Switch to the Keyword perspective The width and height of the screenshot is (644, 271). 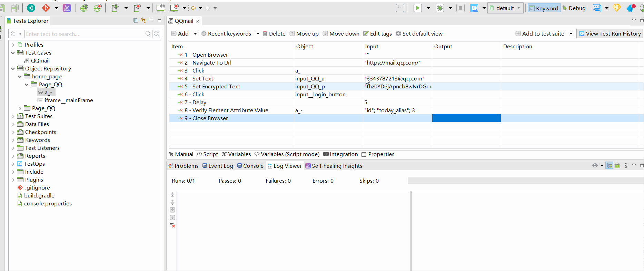[x=543, y=8]
